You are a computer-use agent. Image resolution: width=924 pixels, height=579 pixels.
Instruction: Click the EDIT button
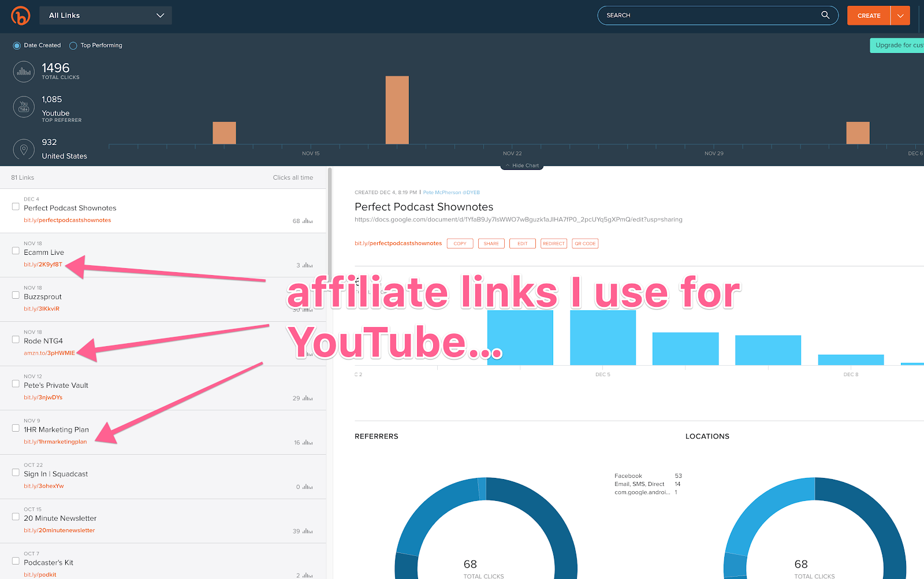(x=522, y=244)
